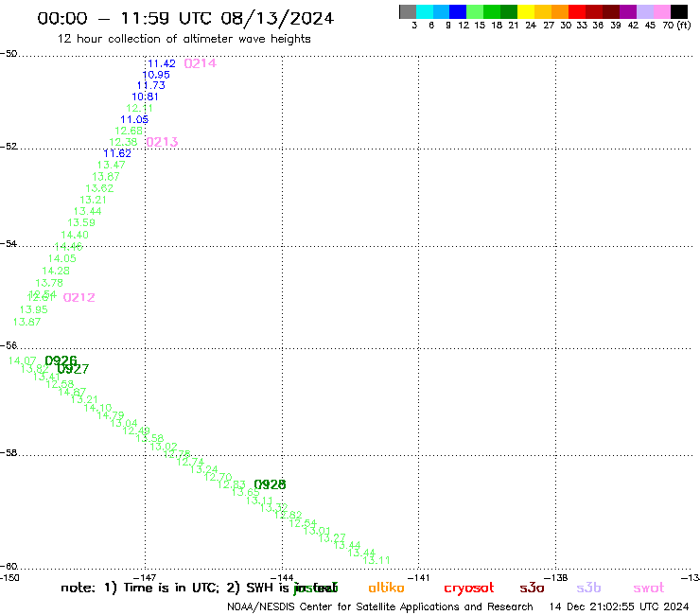
Task: Click the wave height 13.27
Action: (x=332, y=538)
